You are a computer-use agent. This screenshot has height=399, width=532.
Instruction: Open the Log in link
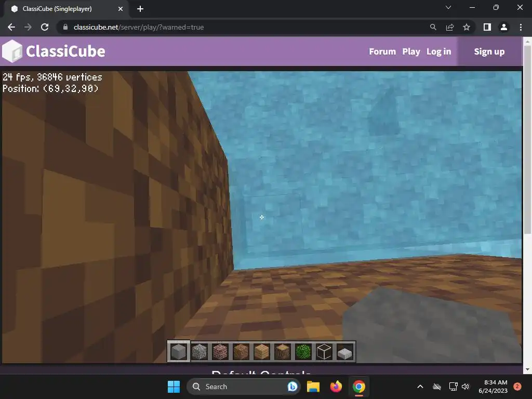pos(438,51)
